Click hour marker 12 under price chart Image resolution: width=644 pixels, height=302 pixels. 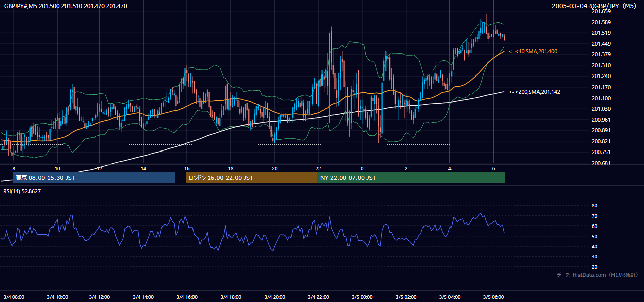99,168
